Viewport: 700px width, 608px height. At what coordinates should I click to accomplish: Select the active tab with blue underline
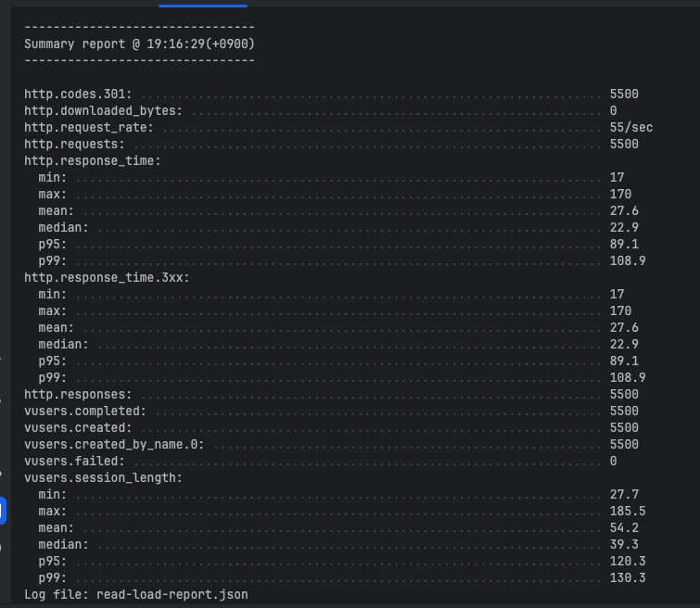coord(203,4)
